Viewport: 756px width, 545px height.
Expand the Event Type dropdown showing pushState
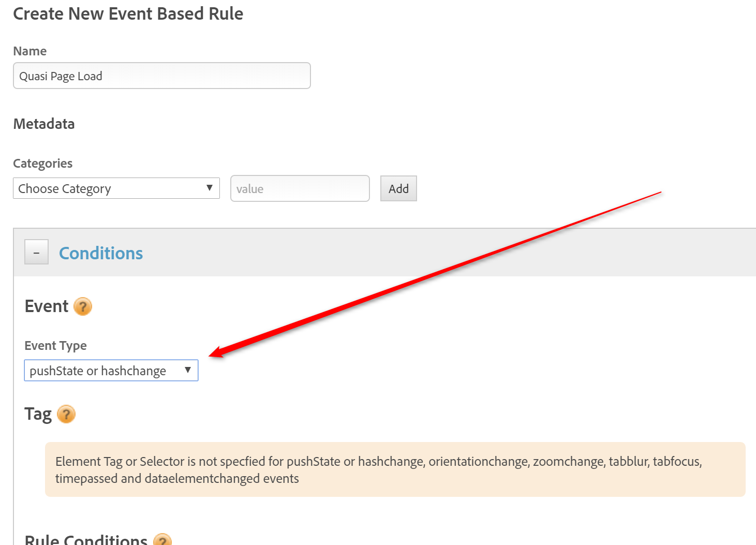pyautogui.click(x=111, y=371)
